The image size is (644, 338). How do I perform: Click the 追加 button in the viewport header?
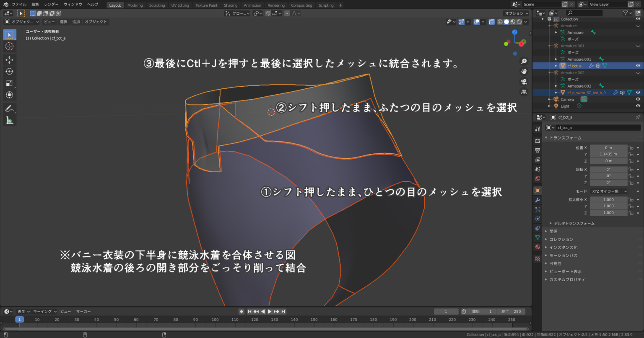click(x=76, y=21)
